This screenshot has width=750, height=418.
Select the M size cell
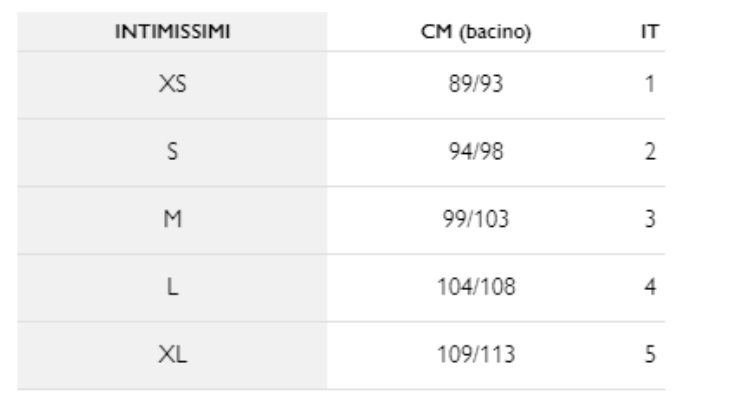172,220
